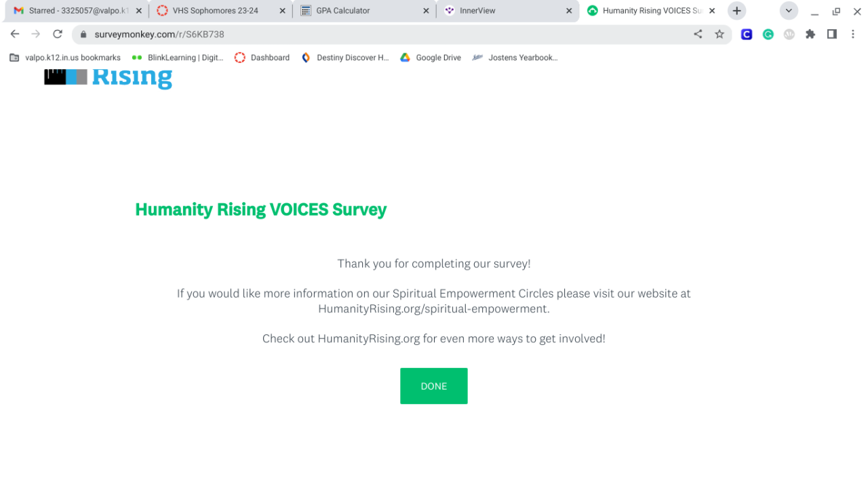This screenshot has width=868, height=488.
Task: Bookmark this page with the star icon
Action: point(719,34)
